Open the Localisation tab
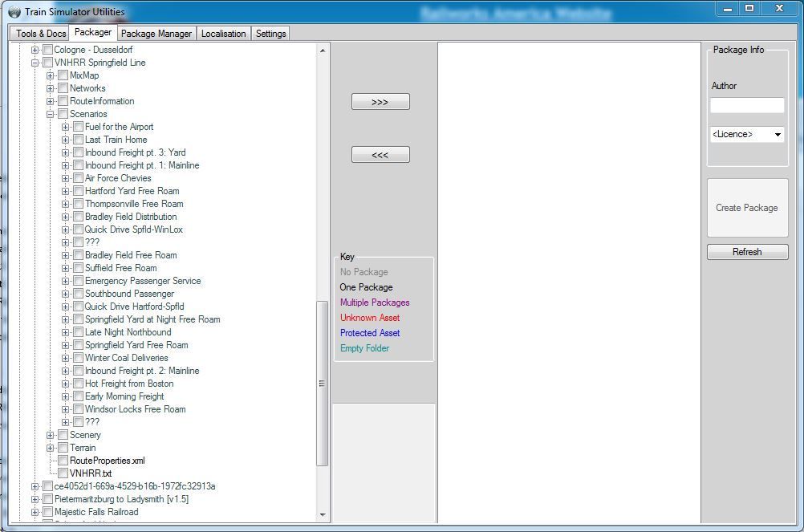The image size is (804, 532). (x=224, y=34)
